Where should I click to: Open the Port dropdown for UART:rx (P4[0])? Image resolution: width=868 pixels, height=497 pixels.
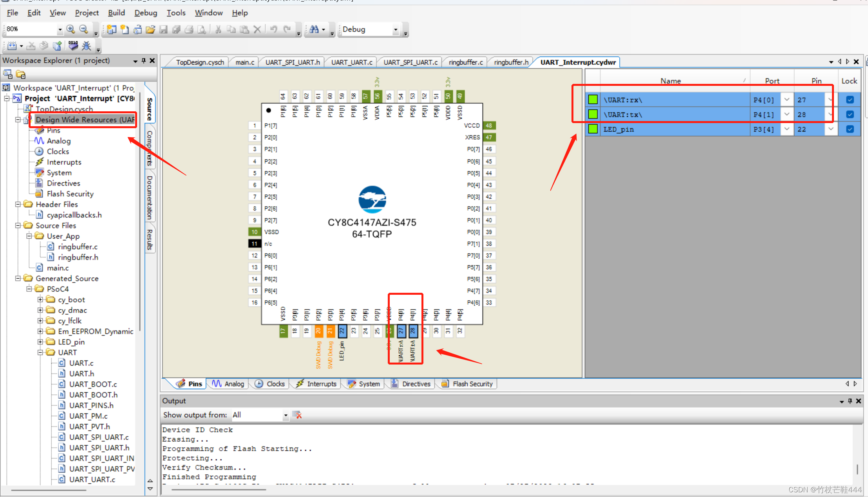click(x=787, y=100)
